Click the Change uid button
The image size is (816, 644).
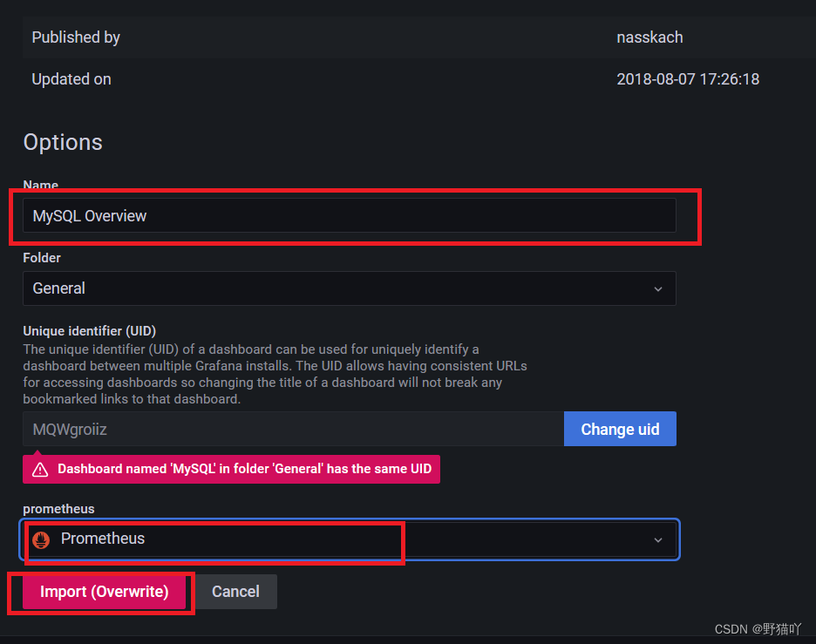tap(620, 429)
